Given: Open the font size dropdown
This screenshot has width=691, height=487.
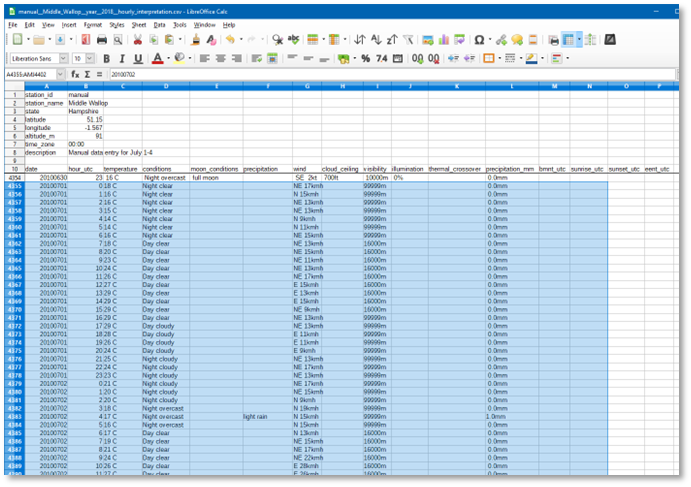Looking at the screenshot, I should click(91, 58).
